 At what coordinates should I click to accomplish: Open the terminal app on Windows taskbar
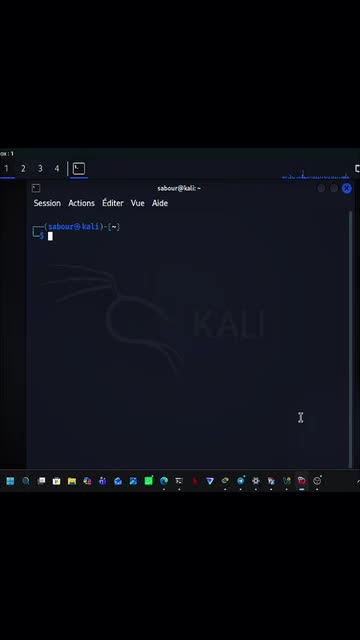[x=179, y=481]
